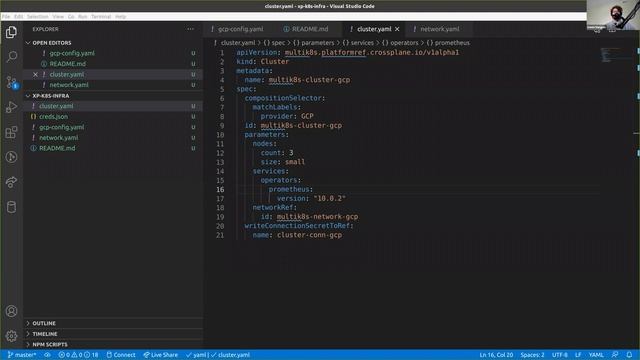Click UTF-8 encoding status item
This screenshot has height=360, width=640.
[560, 355]
